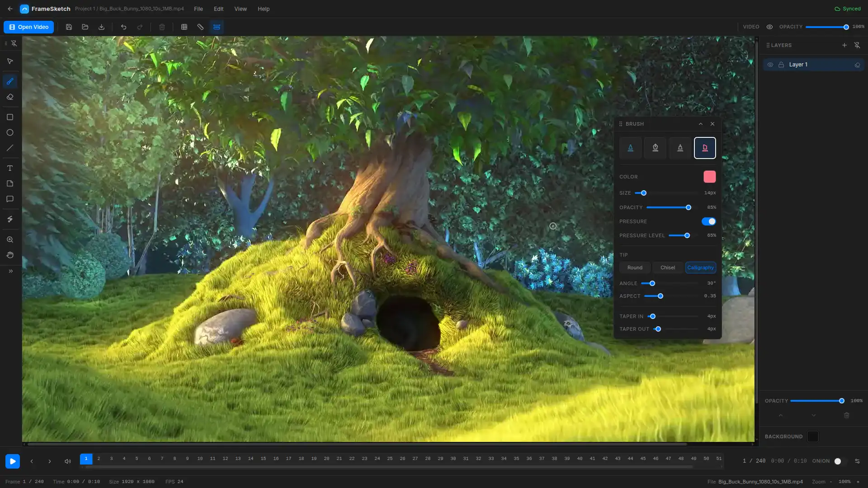The width and height of the screenshot is (868, 488).
Task: Open the brush color swatch
Action: click(710, 177)
